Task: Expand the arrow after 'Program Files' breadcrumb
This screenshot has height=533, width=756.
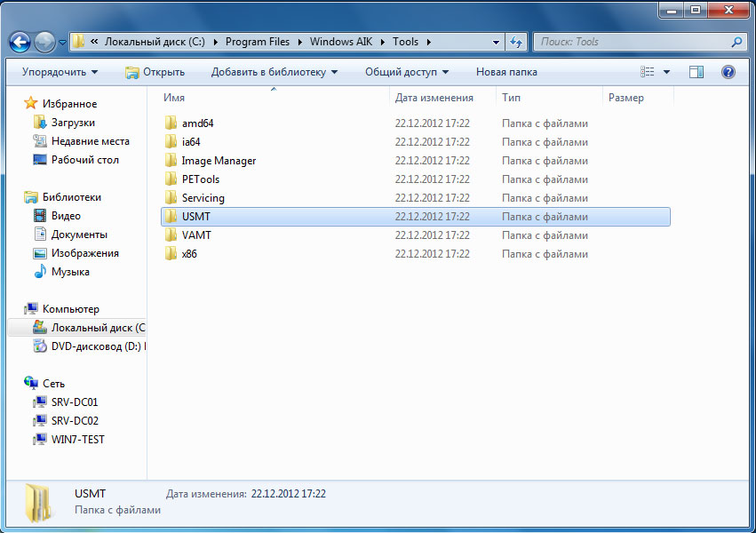Action: point(299,43)
